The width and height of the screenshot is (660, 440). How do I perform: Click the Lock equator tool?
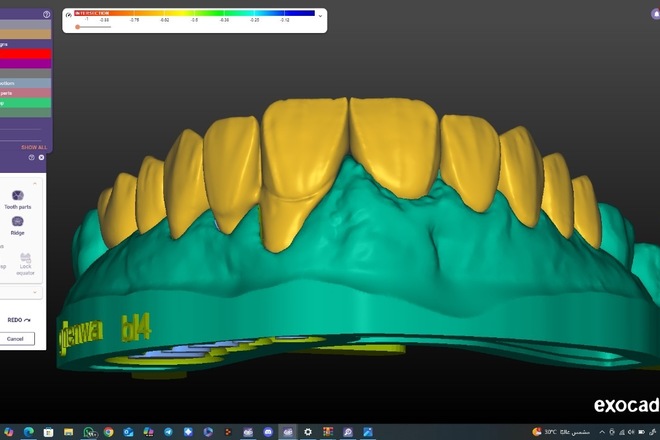25,264
